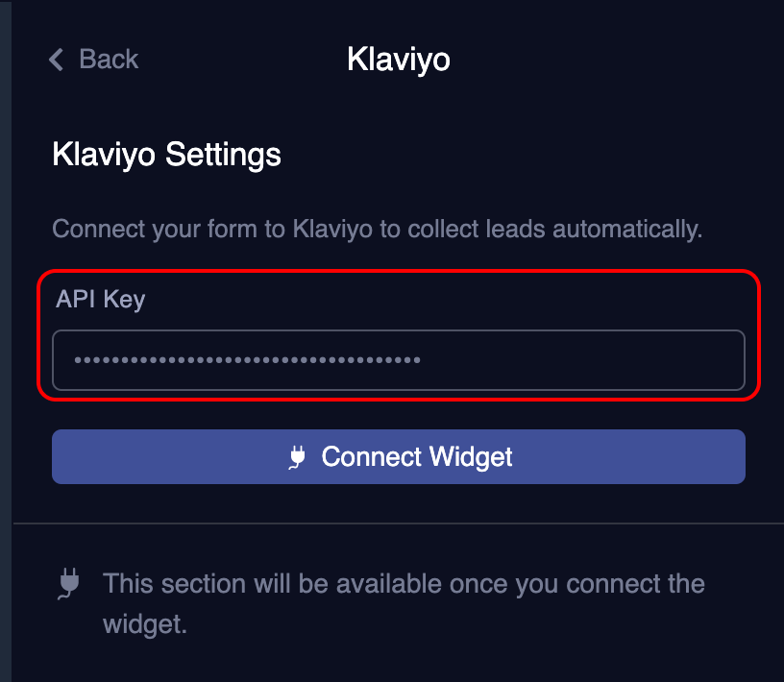Click the empty area right of masked API key
Image resolution: width=784 pixels, height=682 pixels.
[x=580, y=360]
